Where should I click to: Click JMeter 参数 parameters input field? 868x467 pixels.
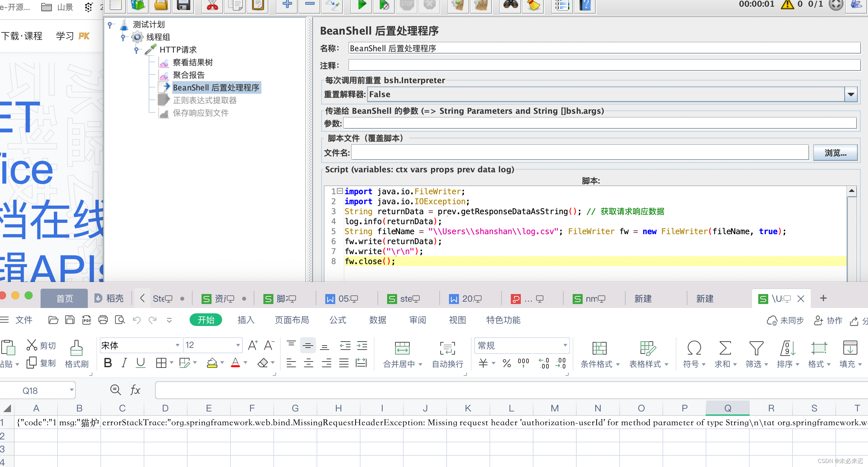[x=600, y=123]
